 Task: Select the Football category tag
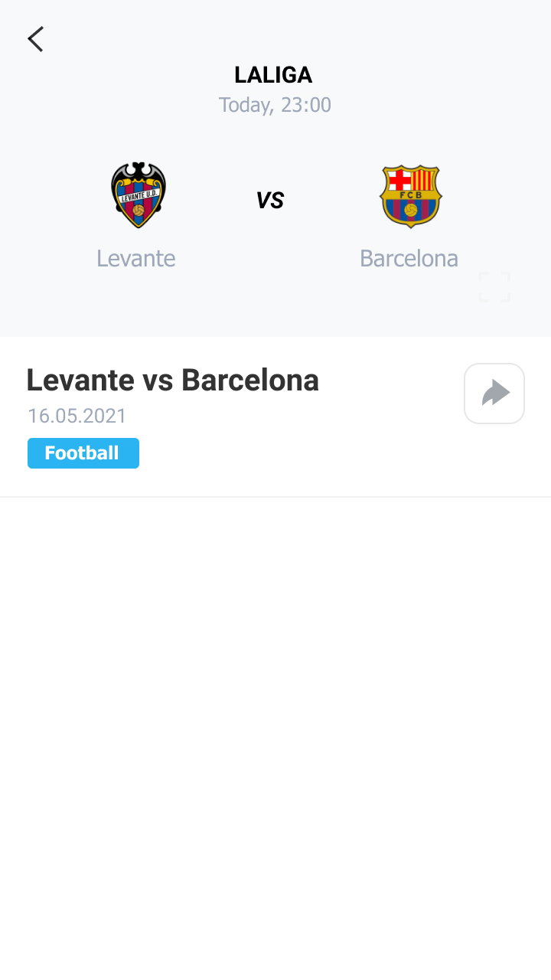pos(83,453)
